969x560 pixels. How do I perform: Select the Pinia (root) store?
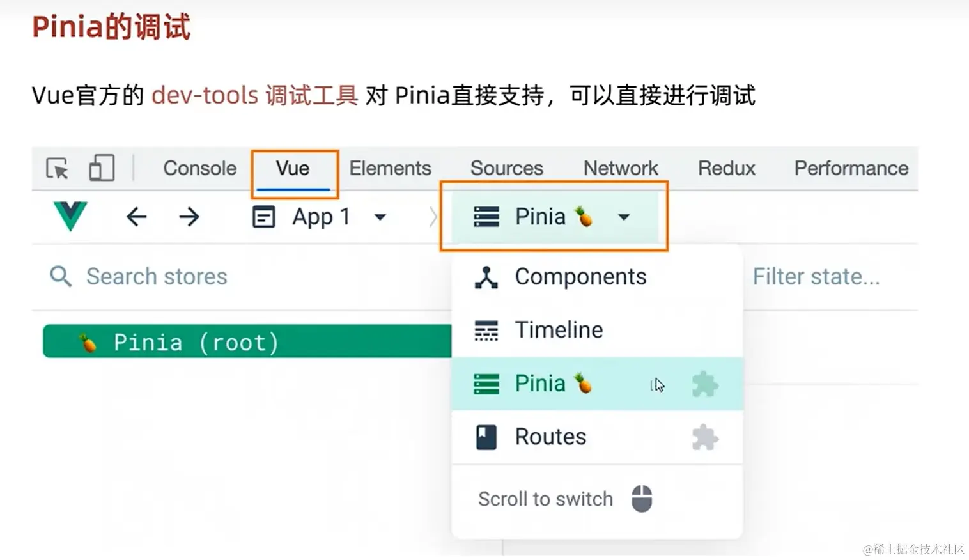tap(247, 341)
